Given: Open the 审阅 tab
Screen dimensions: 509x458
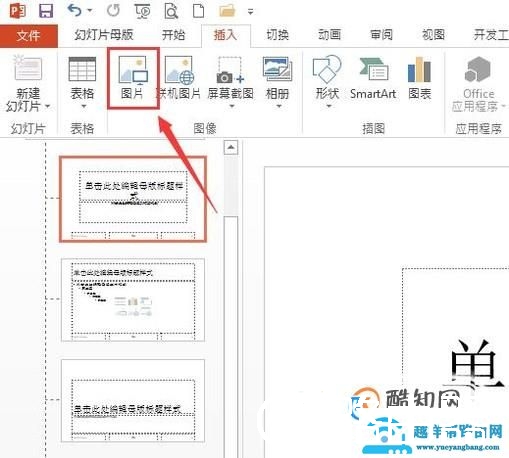Looking at the screenshot, I should pyautogui.click(x=381, y=35).
